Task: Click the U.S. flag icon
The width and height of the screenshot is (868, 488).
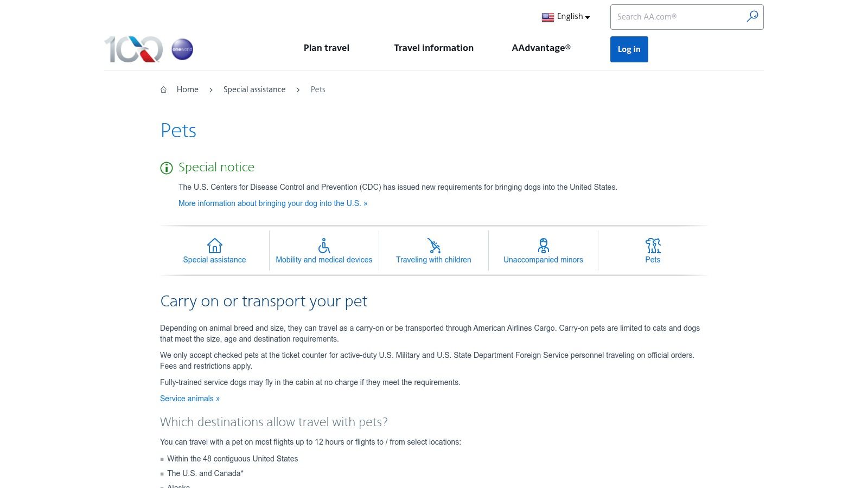Action: [548, 17]
